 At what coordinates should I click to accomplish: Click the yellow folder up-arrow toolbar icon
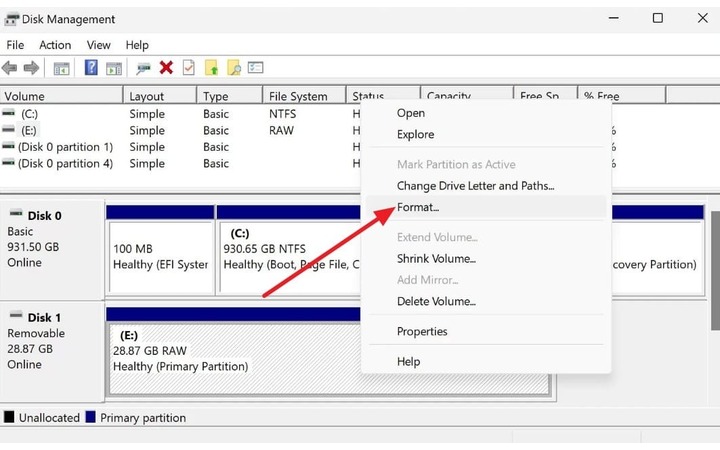pos(211,68)
